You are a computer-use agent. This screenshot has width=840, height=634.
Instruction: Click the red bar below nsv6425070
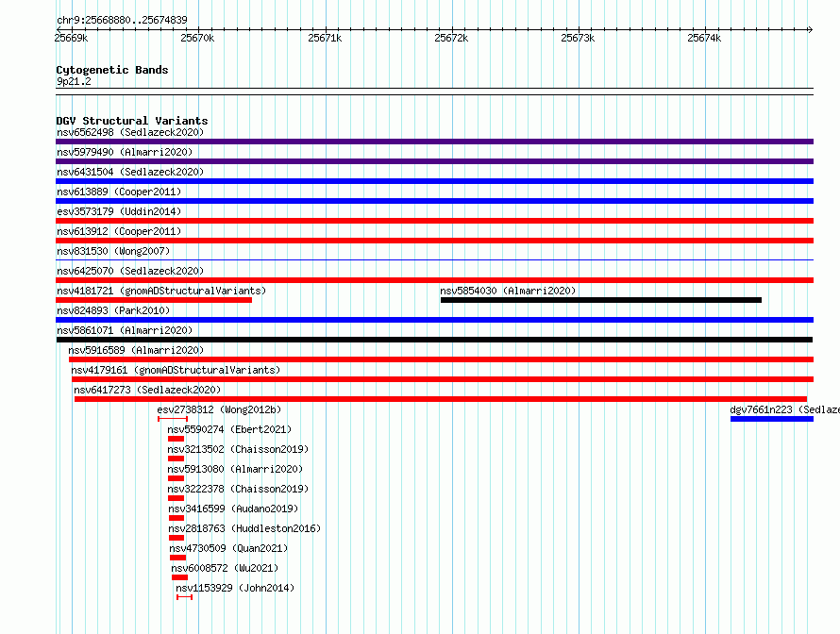coord(434,280)
